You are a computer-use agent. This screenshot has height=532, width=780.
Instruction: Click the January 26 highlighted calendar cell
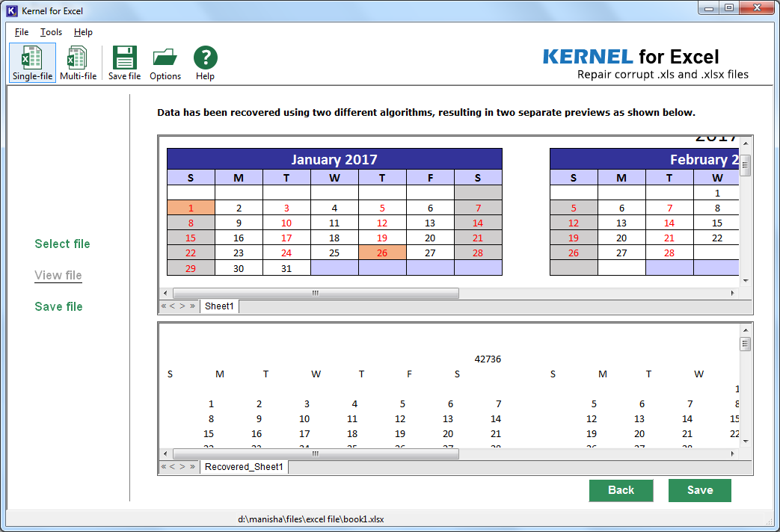click(x=382, y=253)
